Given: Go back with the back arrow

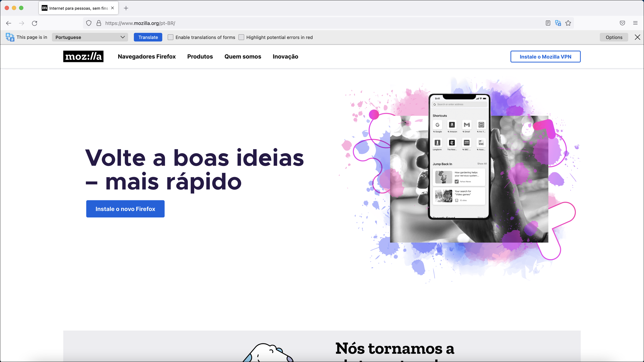Looking at the screenshot, I should [9, 23].
